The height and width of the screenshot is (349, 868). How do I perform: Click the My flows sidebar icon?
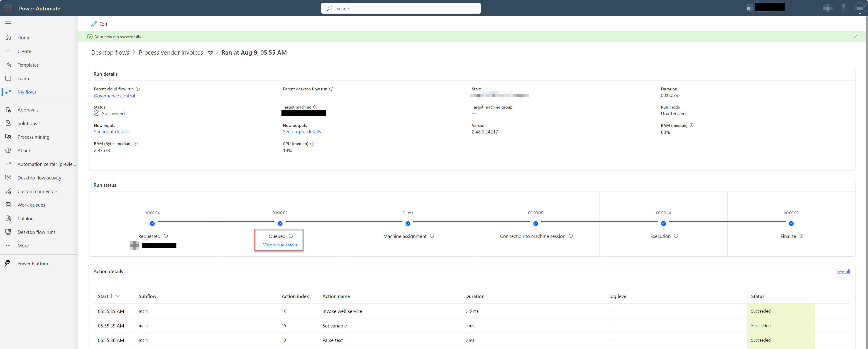pyautogui.click(x=8, y=92)
